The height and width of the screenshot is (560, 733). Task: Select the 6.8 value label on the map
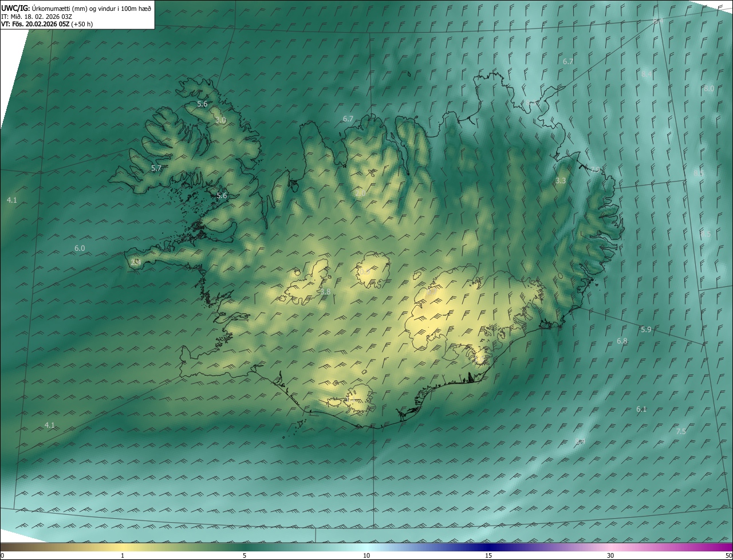[622, 341]
